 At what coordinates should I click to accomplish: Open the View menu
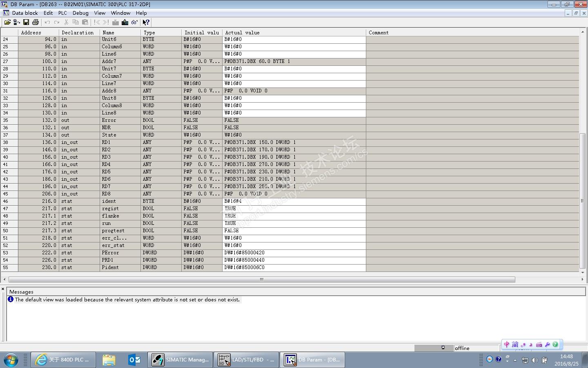(x=100, y=13)
